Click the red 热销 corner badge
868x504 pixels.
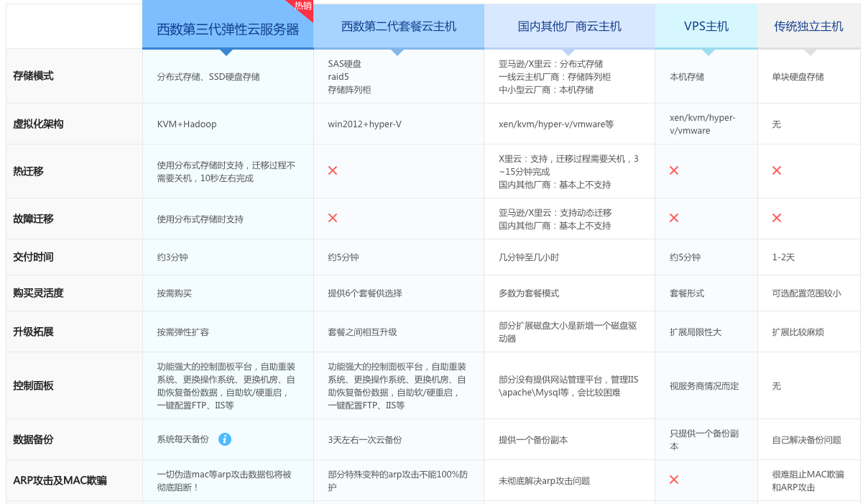click(x=301, y=7)
